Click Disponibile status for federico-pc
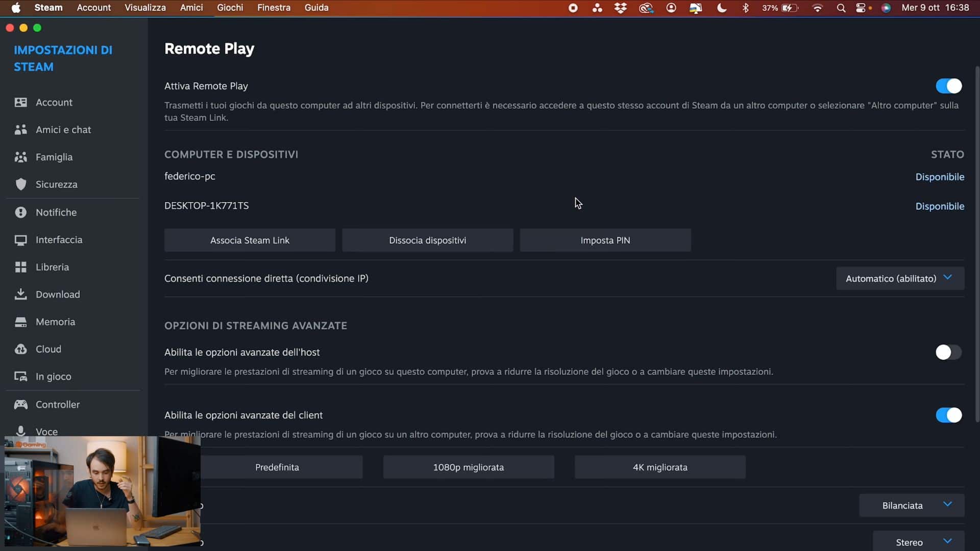The height and width of the screenshot is (551, 980). pos(940,177)
